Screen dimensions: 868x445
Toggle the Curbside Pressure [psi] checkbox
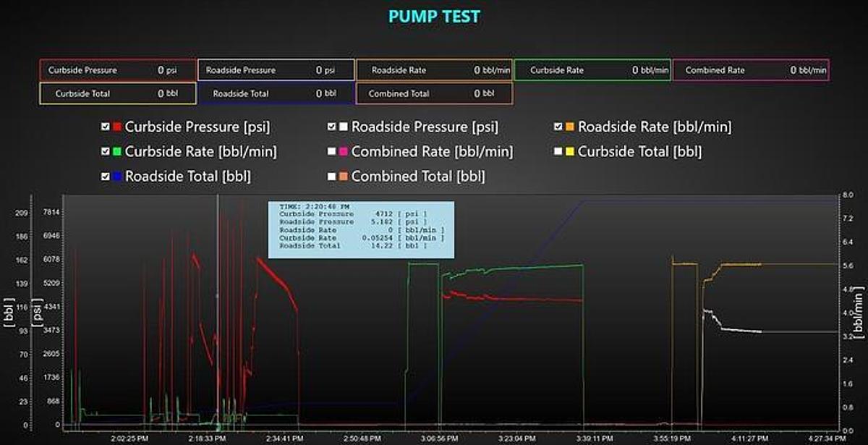point(106,127)
